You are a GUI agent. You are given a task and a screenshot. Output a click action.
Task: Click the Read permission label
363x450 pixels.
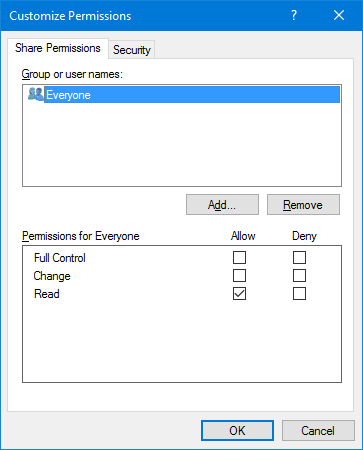pos(47,294)
